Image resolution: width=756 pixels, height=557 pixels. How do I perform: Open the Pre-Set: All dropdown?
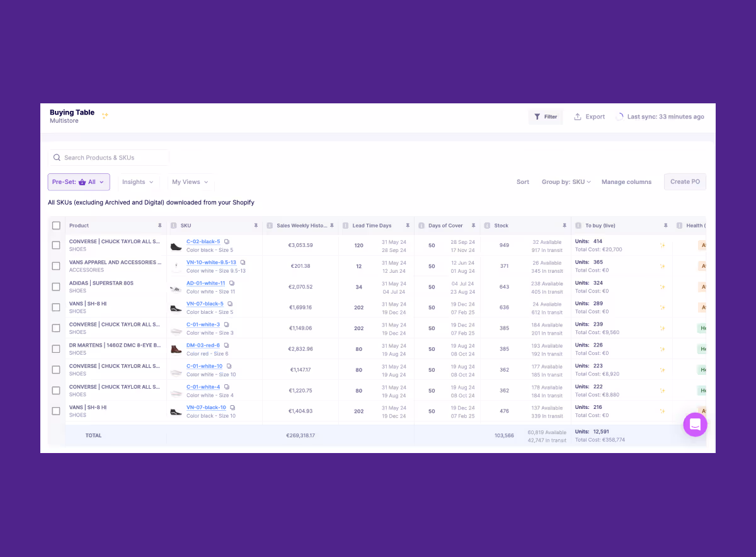(79, 182)
